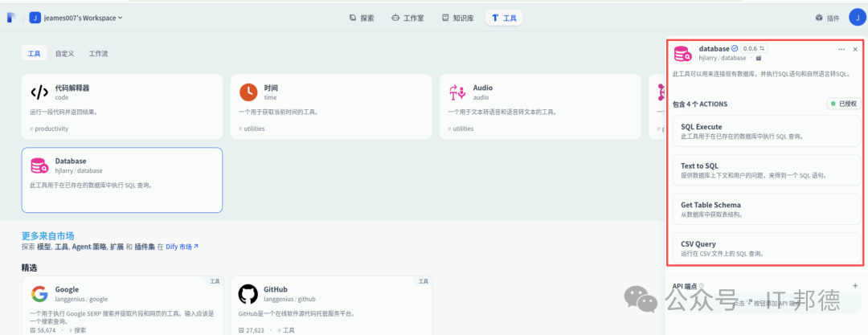Click the 更多来自市场 heading
Viewport: 868px width, 335px height.
pos(47,235)
